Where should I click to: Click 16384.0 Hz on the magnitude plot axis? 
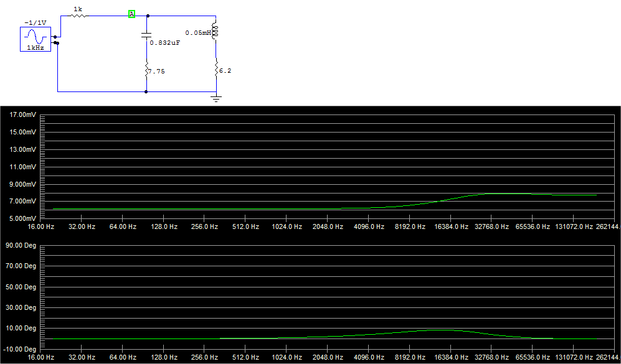(x=451, y=227)
